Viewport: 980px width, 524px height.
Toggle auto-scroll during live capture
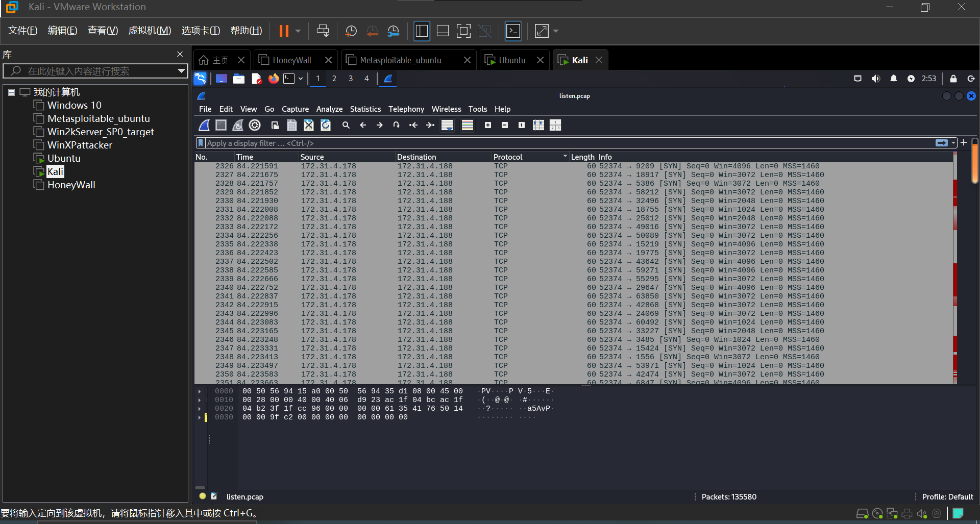click(447, 125)
